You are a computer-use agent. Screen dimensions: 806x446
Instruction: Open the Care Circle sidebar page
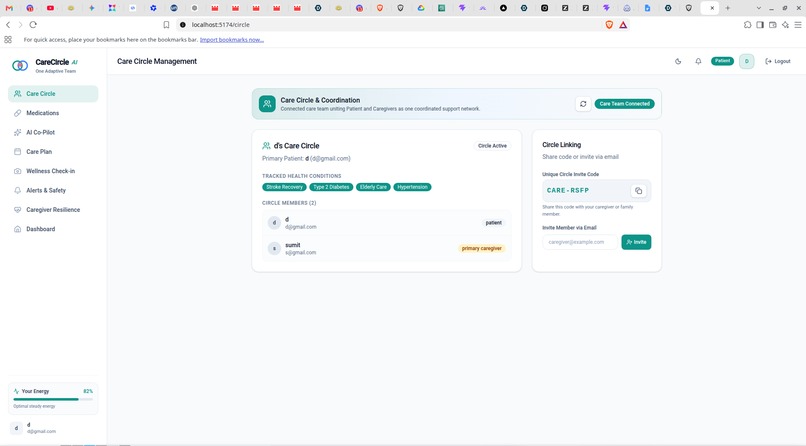53,94
